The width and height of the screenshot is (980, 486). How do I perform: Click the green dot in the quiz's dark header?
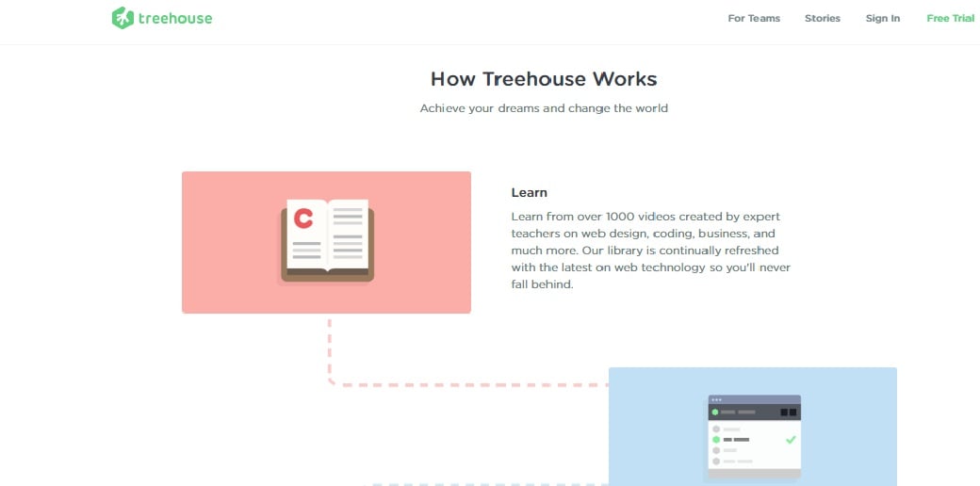click(x=715, y=412)
